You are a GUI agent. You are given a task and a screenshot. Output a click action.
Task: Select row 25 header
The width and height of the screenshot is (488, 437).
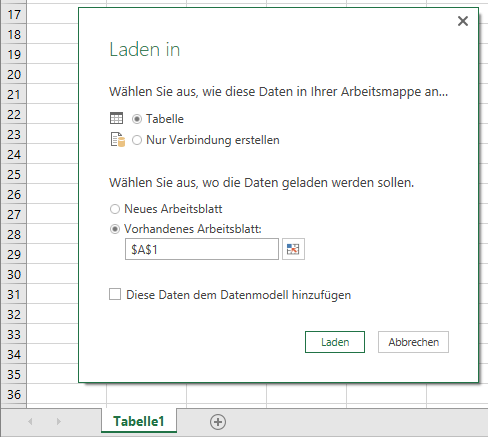(14, 174)
